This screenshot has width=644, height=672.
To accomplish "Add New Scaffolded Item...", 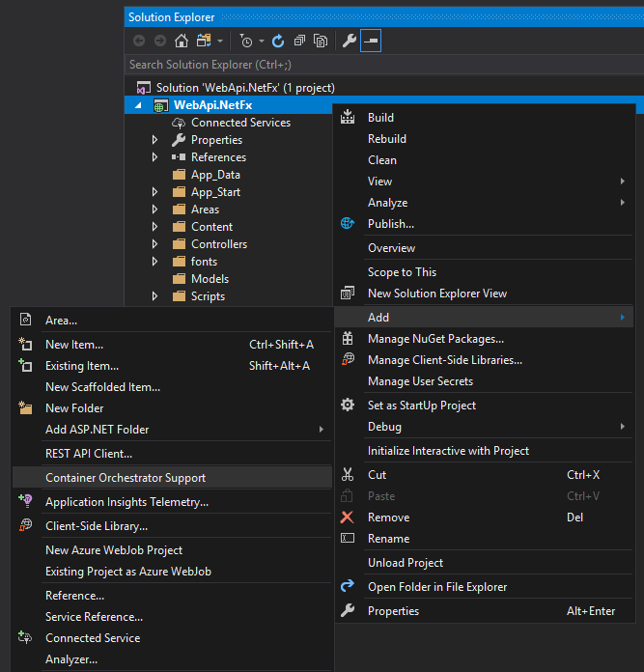I will click(x=172, y=387).
